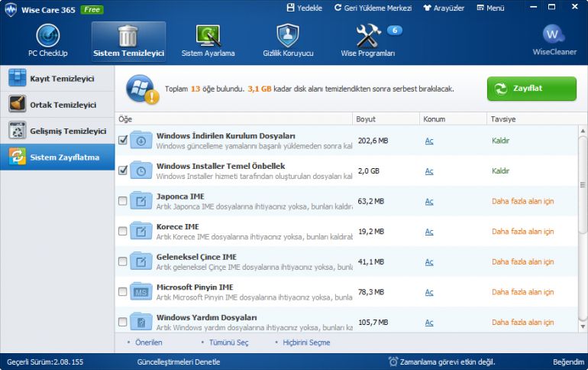
Task: Click the 202,6 MB size value
Action: [x=373, y=141]
